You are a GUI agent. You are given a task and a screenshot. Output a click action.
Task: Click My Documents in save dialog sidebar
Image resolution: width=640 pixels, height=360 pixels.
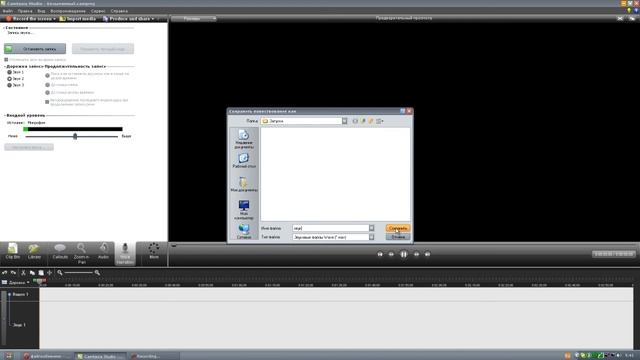point(244,184)
